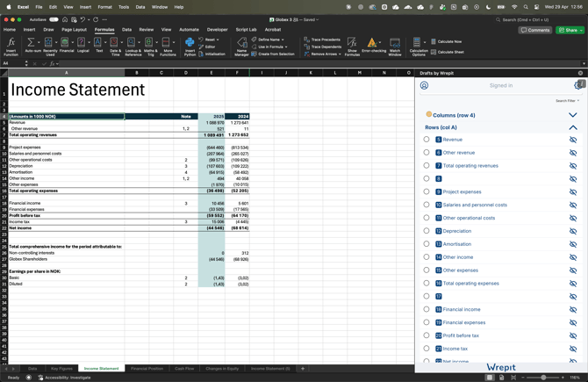Open the More Functions icon
Image resolution: width=588 pixels, height=382 pixels.
pos(166,42)
